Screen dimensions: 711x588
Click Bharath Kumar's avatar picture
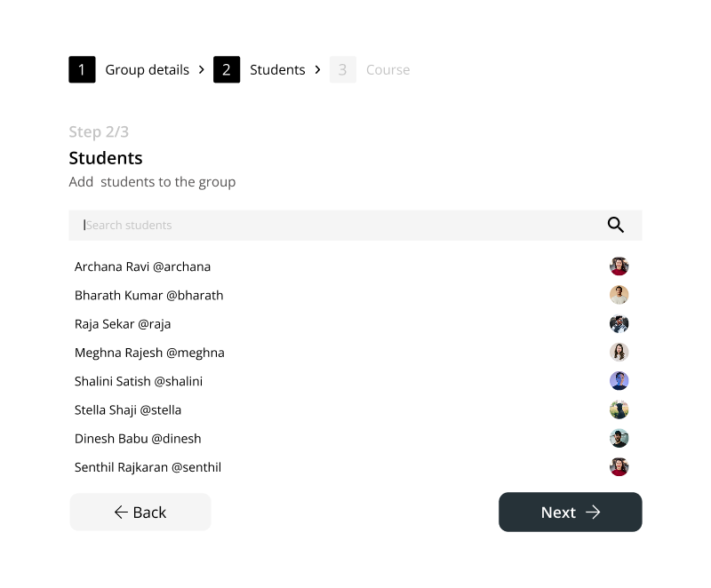click(619, 295)
